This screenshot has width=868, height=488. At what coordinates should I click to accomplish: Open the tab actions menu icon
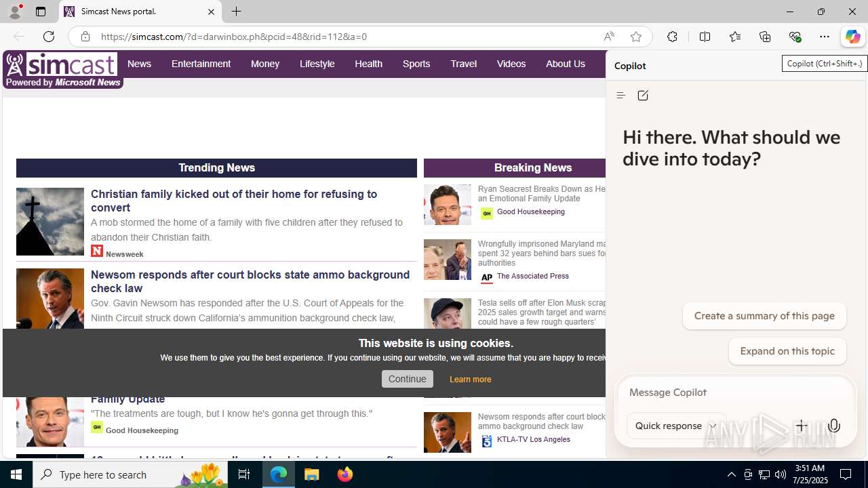click(41, 12)
